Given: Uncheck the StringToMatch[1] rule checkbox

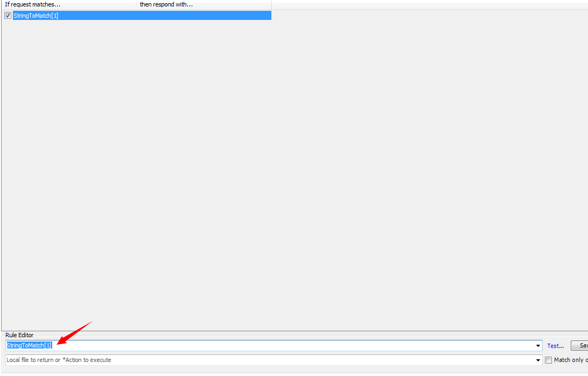Looking at the screenshot, I should tap(8, 16).
